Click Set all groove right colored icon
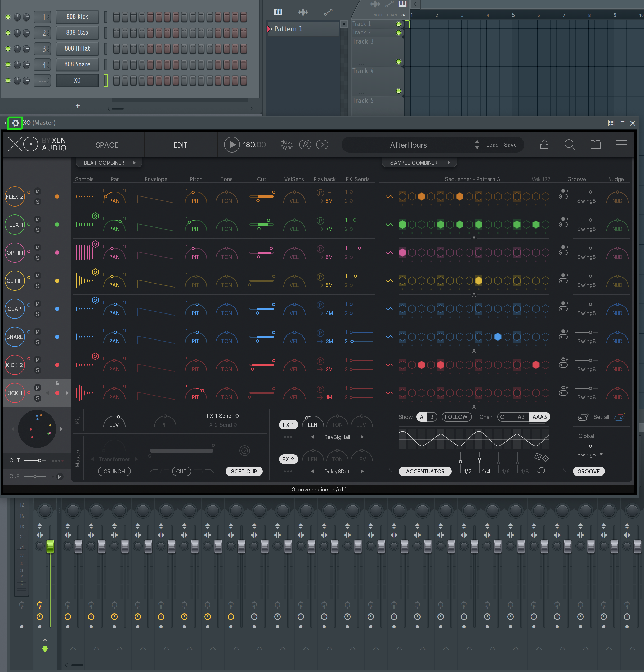 620,417
